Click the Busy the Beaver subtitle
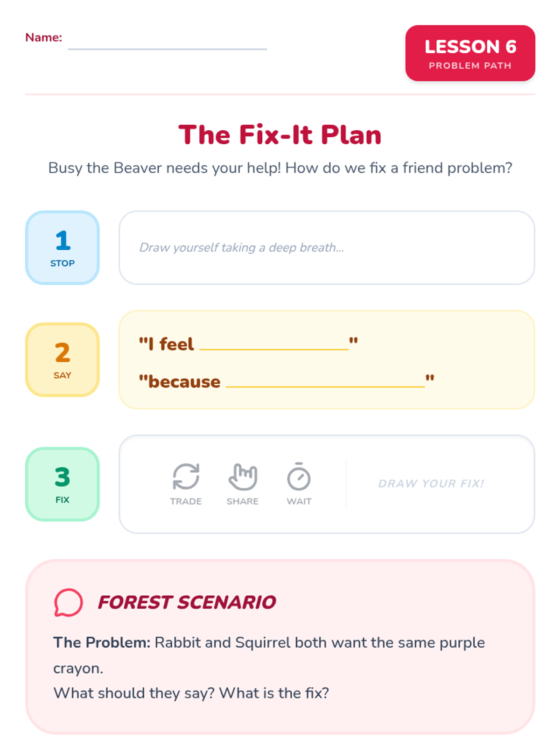Image resolution: width=560 pixels, height=747 pixels. click(x=280, y=168)
